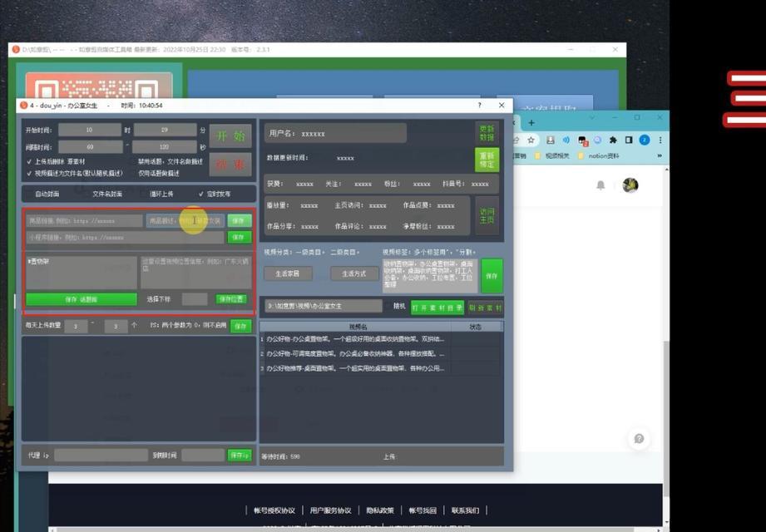Click the download extension icon in browser toolbar
The width and height of the screenshot is (766, 532).
[550, 140]
